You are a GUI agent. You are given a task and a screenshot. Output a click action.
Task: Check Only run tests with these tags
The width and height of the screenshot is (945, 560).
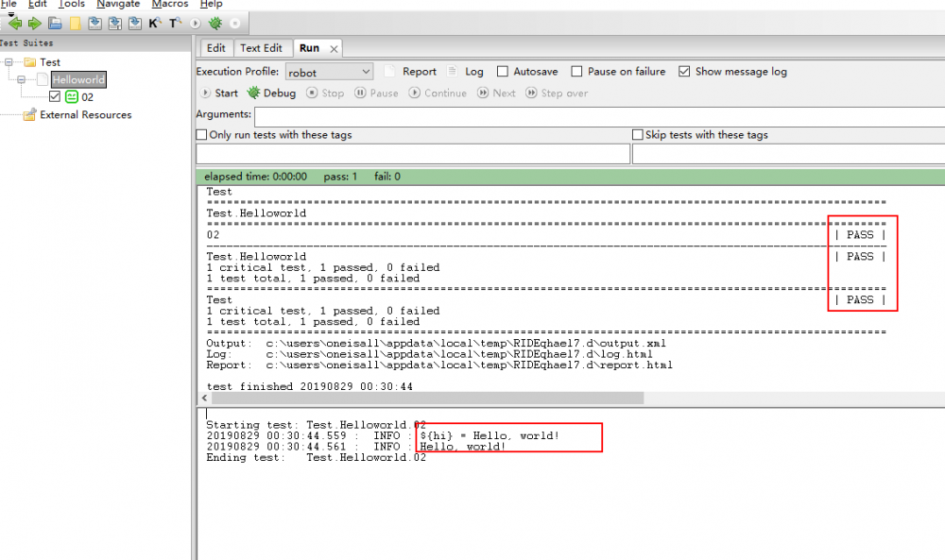pos(202,134)
